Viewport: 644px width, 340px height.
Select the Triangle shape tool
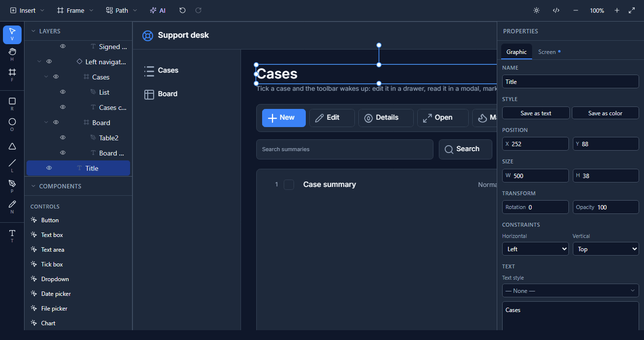12,146
